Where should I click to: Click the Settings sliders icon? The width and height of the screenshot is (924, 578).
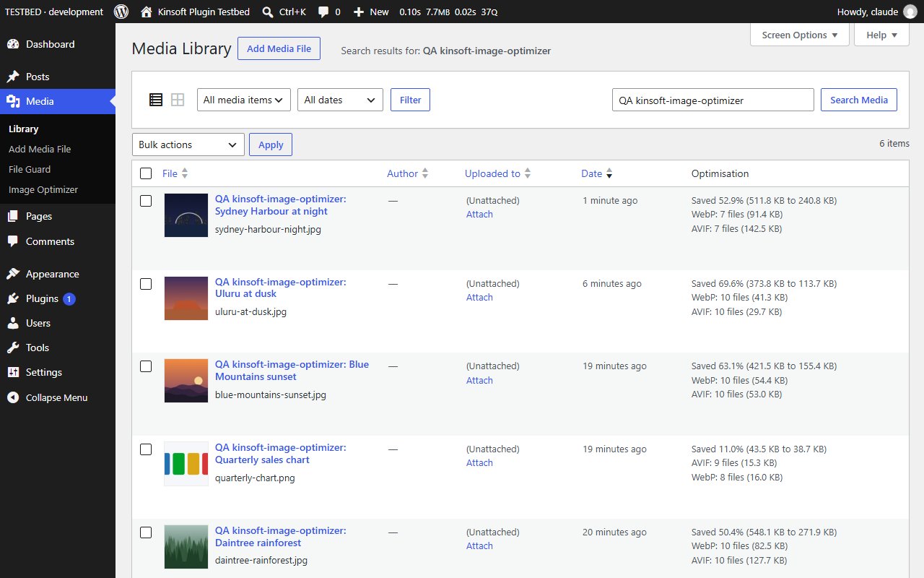point(13,372)
